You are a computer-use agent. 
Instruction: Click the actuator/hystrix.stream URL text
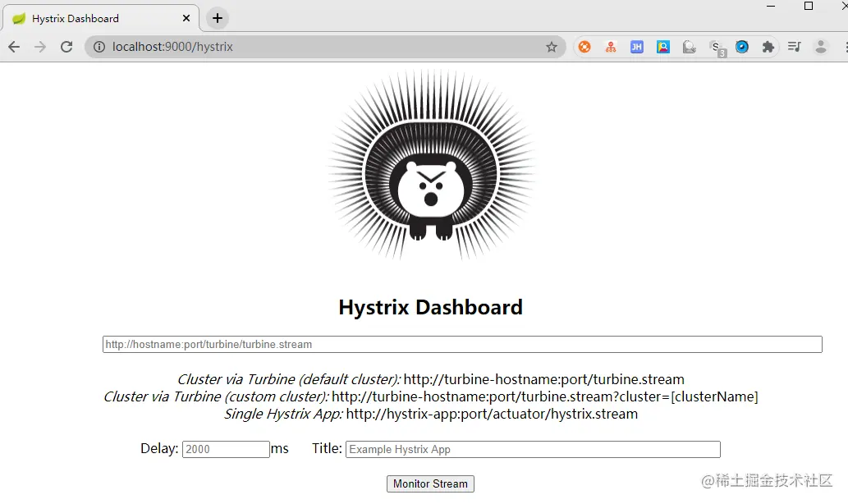click(492, 414)
